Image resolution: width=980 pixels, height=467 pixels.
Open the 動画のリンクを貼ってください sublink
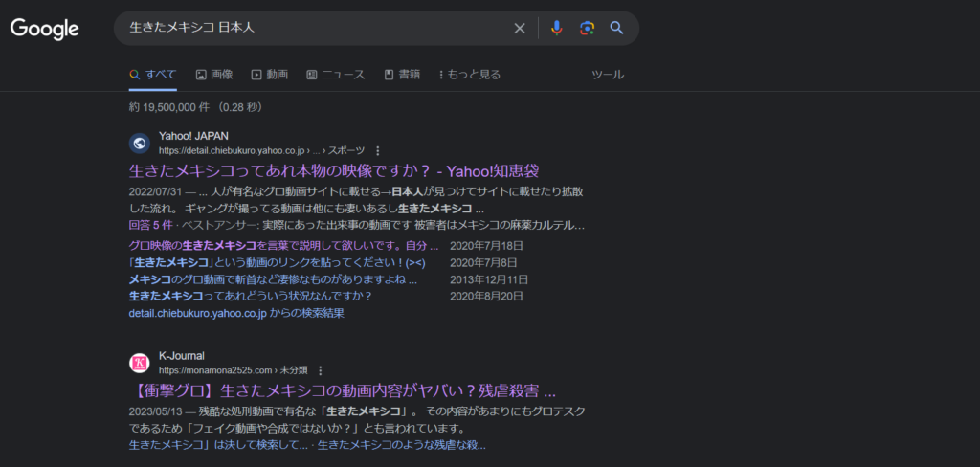[277, 262]
